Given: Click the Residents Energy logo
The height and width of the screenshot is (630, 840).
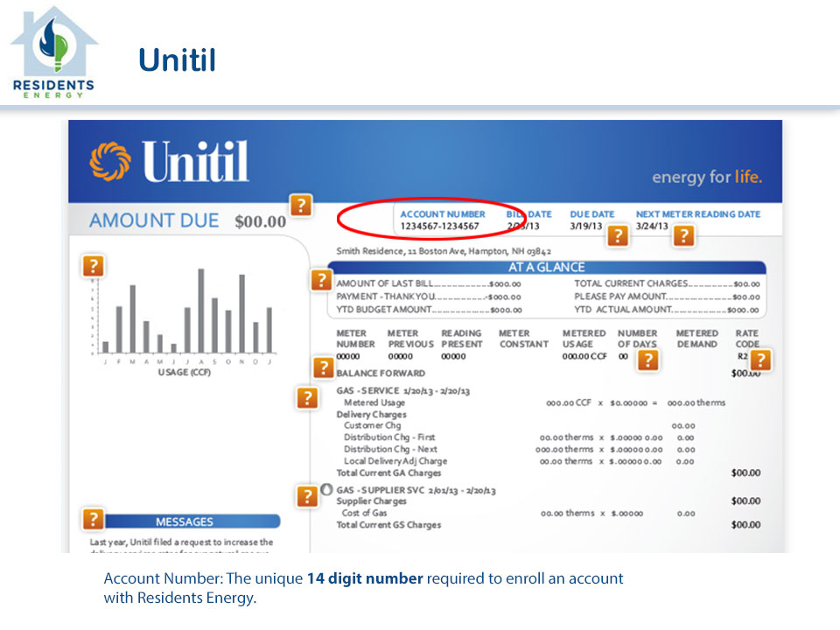Looking at the screenshot, I should point(52,52).
